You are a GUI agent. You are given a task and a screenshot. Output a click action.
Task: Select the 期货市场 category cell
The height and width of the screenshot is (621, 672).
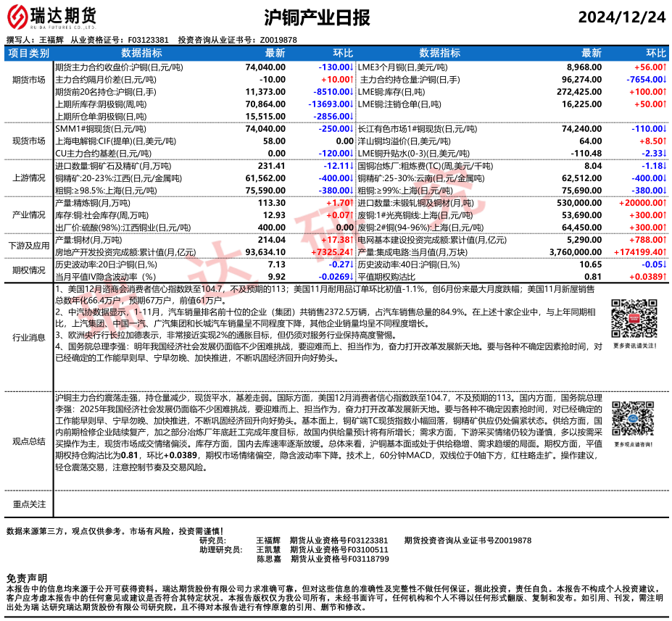click(x=29, y=79)
